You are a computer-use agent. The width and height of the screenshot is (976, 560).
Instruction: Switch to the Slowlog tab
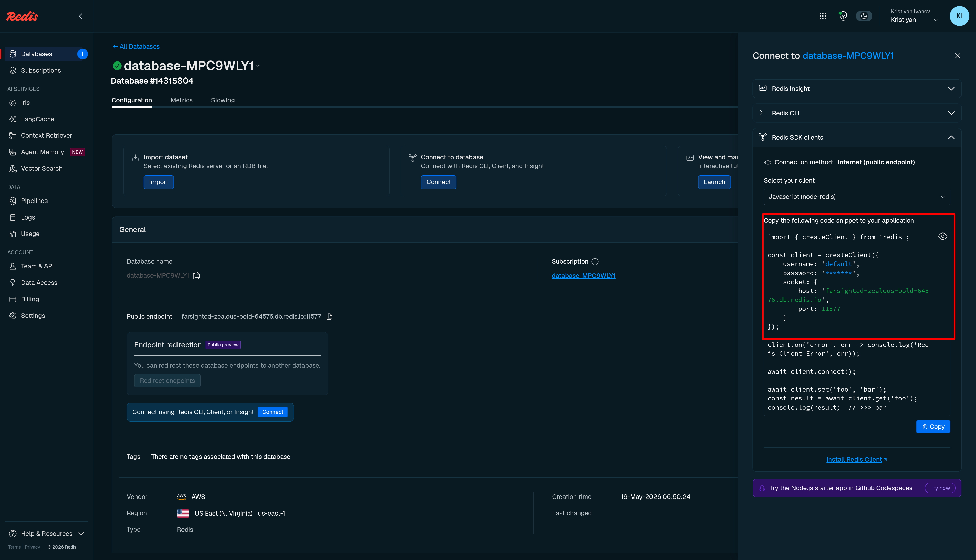(222, 100)
